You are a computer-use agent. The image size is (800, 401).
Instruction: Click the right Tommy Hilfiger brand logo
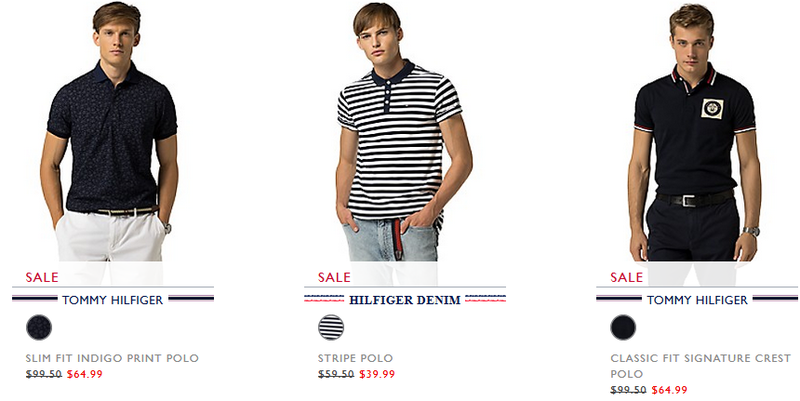pyautogui.click(x=697, y=299)
